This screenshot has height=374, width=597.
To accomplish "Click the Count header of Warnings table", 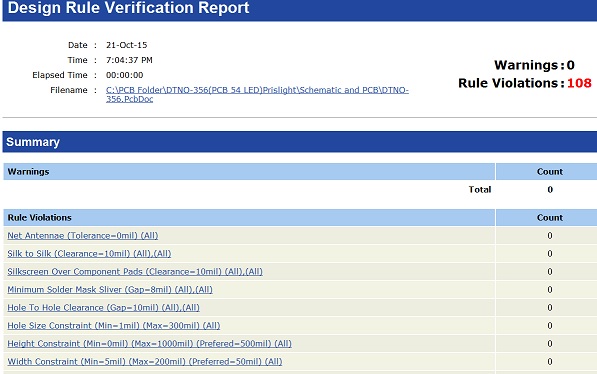I will (x=550, y=171).
